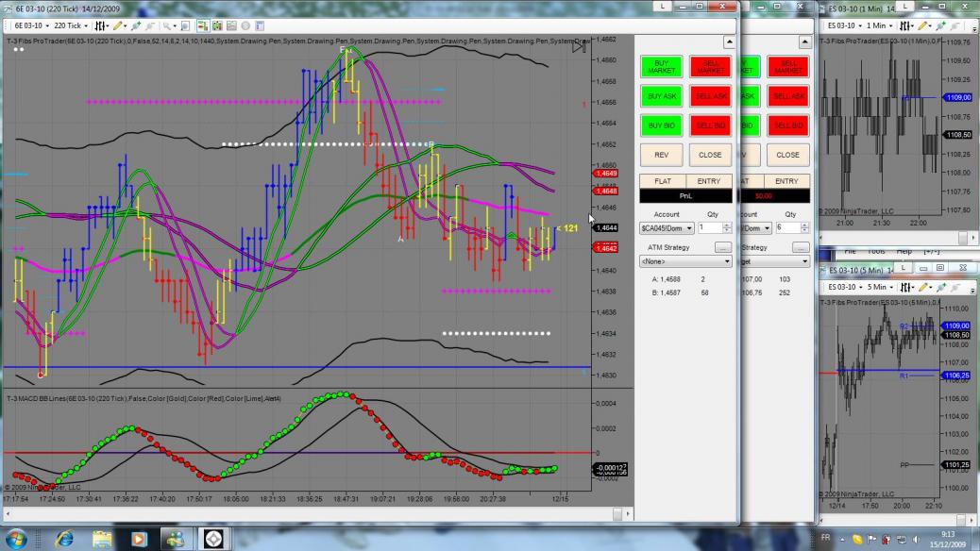
Task: Click the REV reverse position button
Action: point(661,155)
